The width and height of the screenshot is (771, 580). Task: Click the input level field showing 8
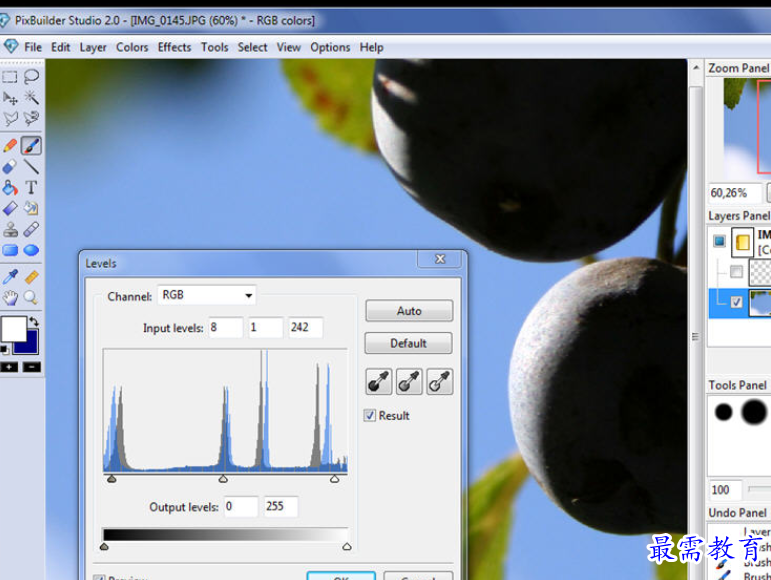(226, 327)
